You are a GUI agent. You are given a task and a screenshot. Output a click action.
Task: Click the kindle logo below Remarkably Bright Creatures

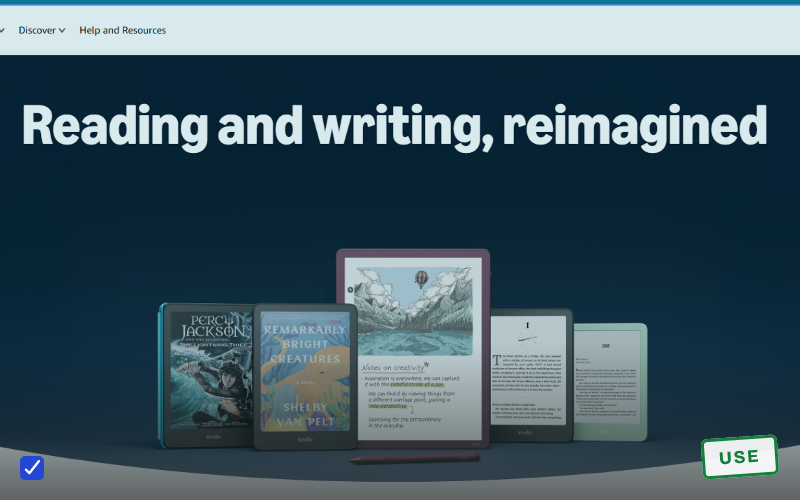305,439
